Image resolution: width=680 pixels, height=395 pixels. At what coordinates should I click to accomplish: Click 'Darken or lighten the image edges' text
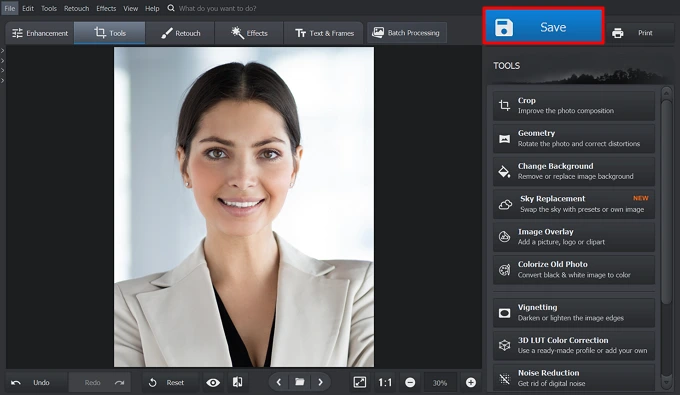pos(570,318)
